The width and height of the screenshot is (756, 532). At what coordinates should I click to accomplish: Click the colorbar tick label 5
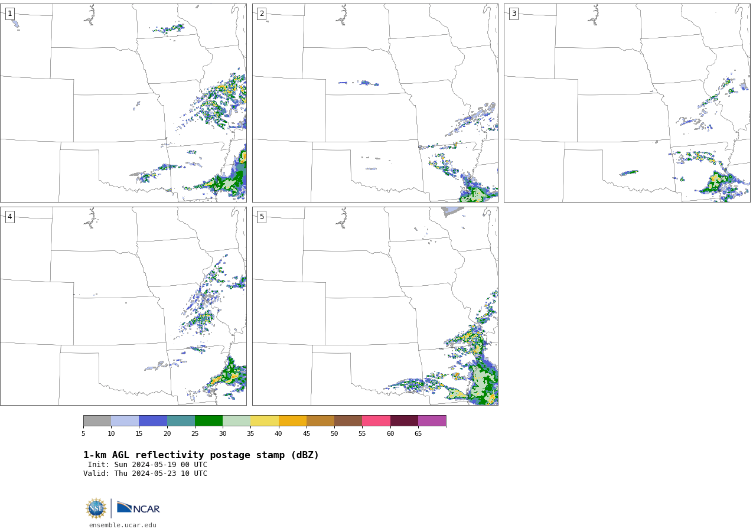click(83, 433)
